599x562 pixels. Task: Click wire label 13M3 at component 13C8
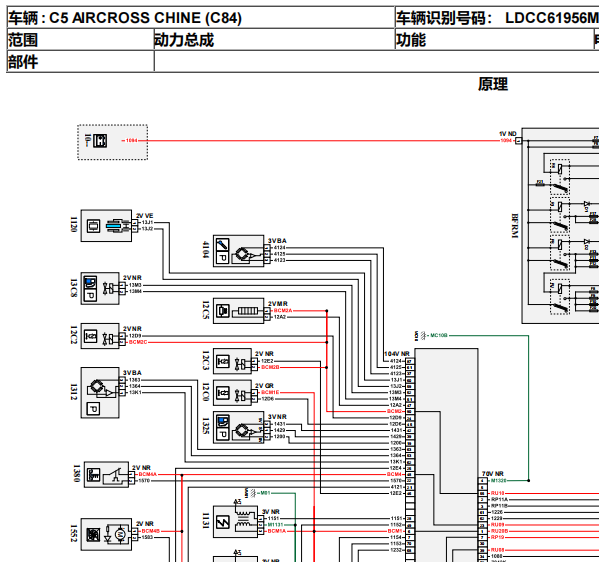coord(135,285)
